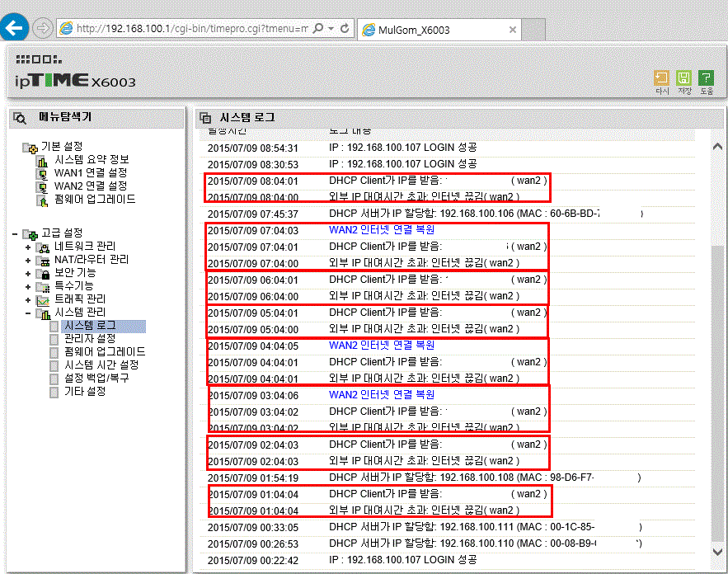Open the address bar dropdown arrow
This screenshot has width=728, height=574.
click(x=331, y=29)
